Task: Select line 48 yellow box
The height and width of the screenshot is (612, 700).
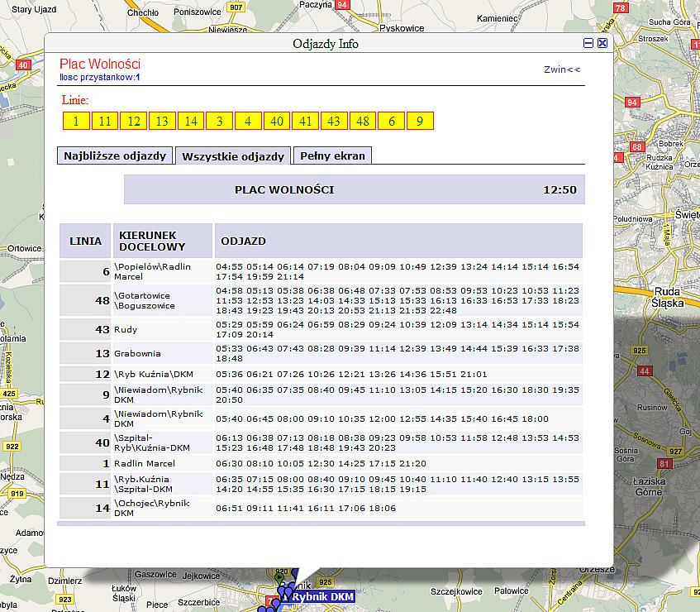Action: click(x=363, y=121)
